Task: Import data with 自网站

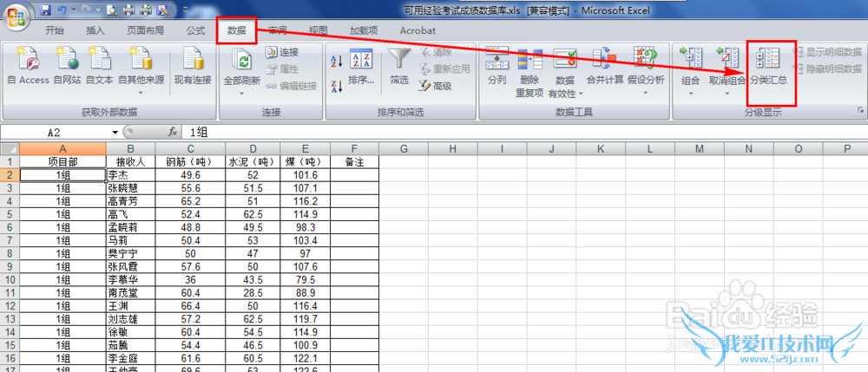Action: [x=67, y=66]
